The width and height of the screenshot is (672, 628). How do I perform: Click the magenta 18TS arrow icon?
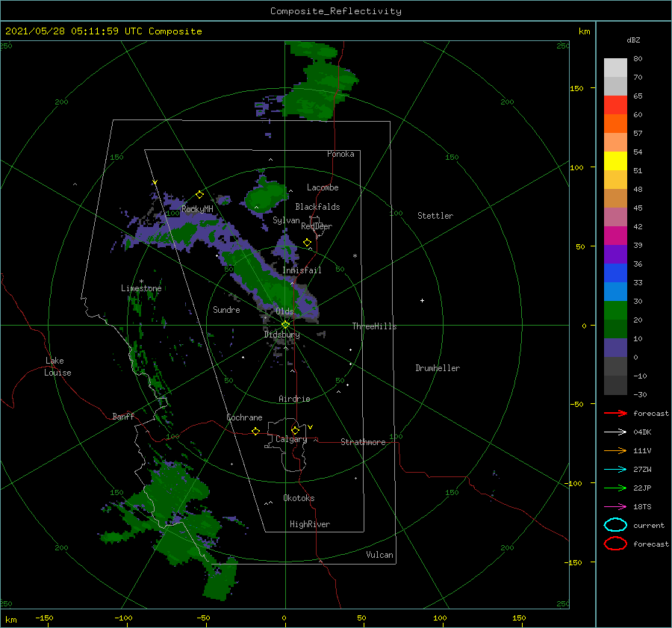coord(615,507)
